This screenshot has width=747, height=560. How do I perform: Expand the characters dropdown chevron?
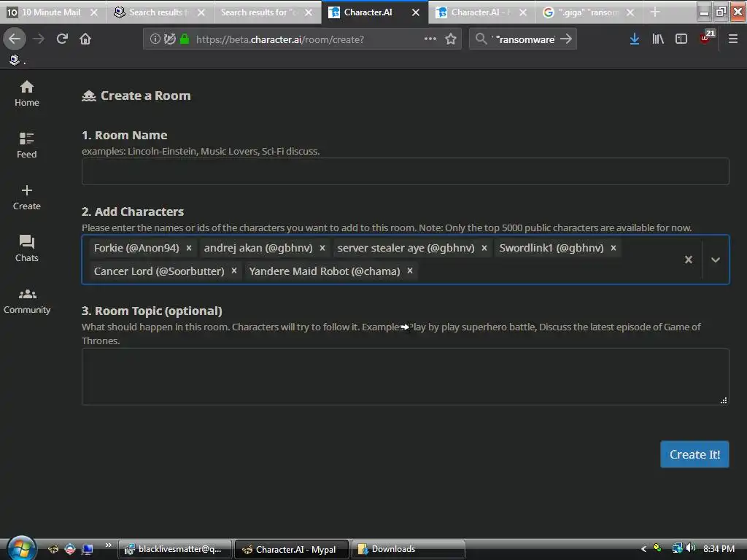click(x=715, y=260)
